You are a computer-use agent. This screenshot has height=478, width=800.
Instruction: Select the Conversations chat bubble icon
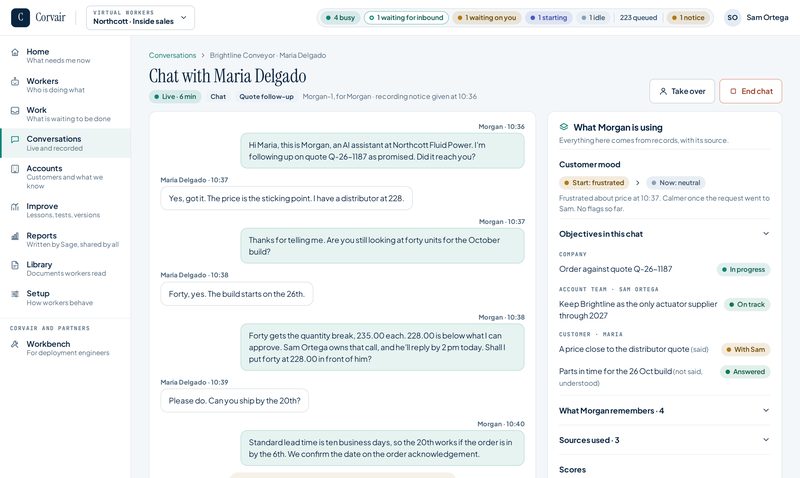pyautogui.click(x=15, y=139)
